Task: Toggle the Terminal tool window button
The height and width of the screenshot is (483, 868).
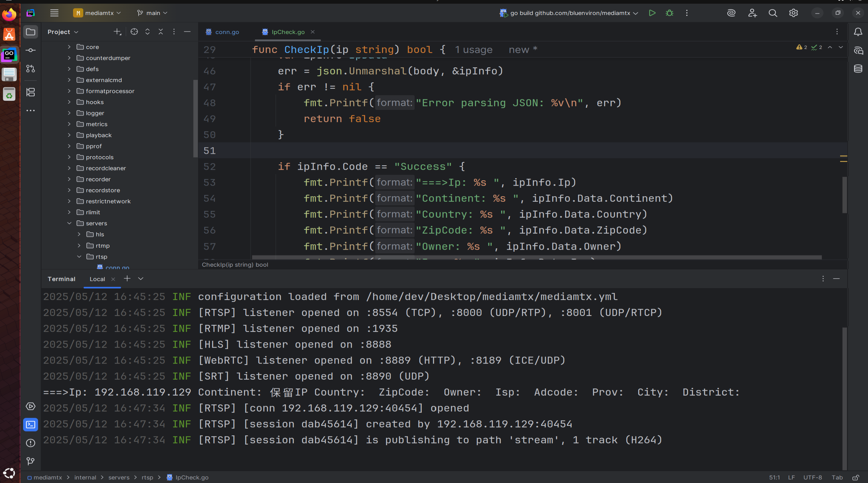Action: (x=31, y=424)
